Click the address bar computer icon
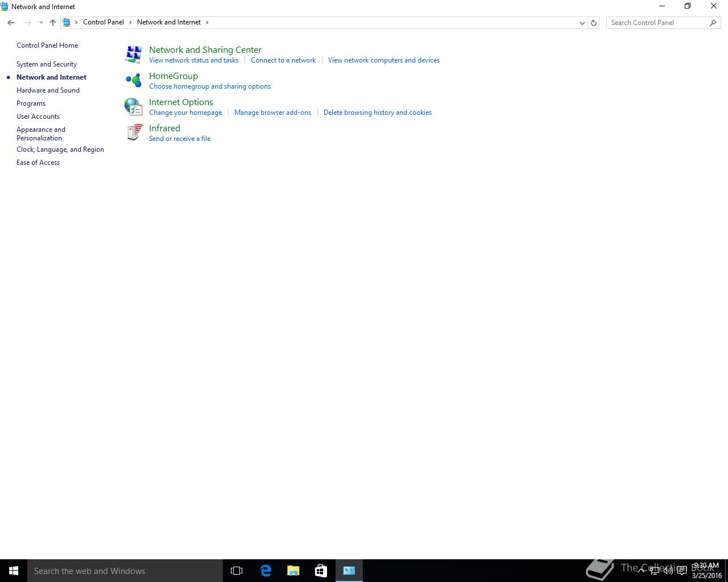 67,22
